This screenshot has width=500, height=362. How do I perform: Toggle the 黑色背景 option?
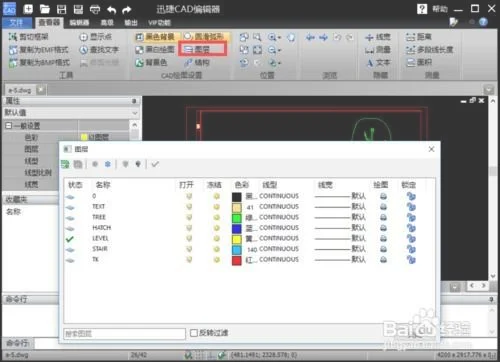pos(155,37)
